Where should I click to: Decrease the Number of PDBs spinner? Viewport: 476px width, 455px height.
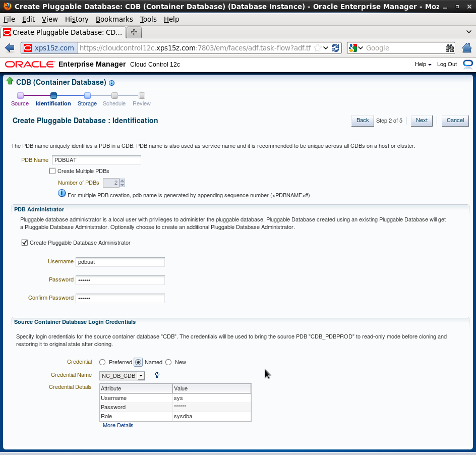click(123, 185)
